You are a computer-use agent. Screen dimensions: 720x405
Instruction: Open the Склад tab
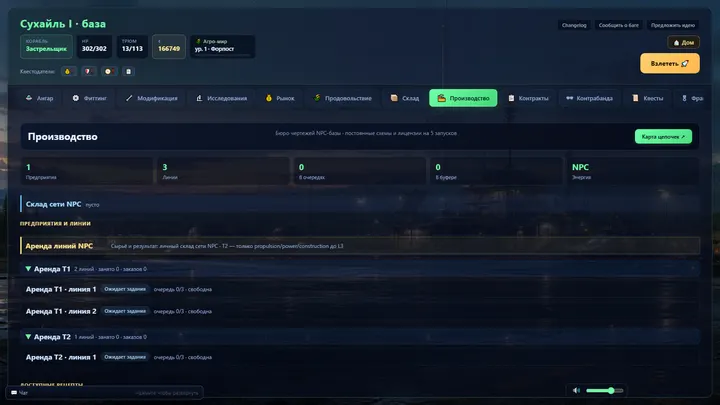pos(405,98)
